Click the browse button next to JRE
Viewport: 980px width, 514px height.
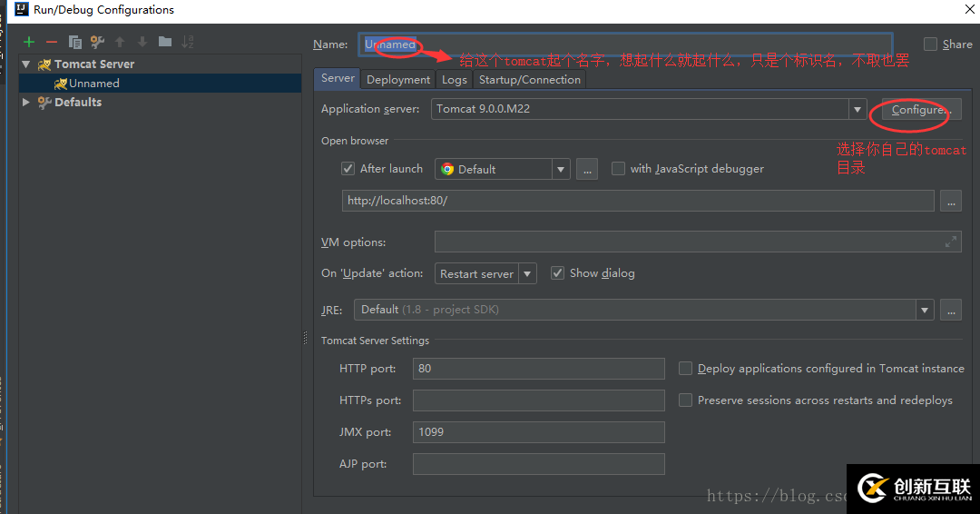951,311
